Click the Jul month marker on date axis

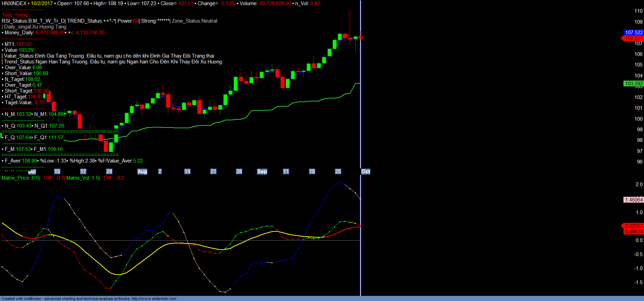[32, 171]
